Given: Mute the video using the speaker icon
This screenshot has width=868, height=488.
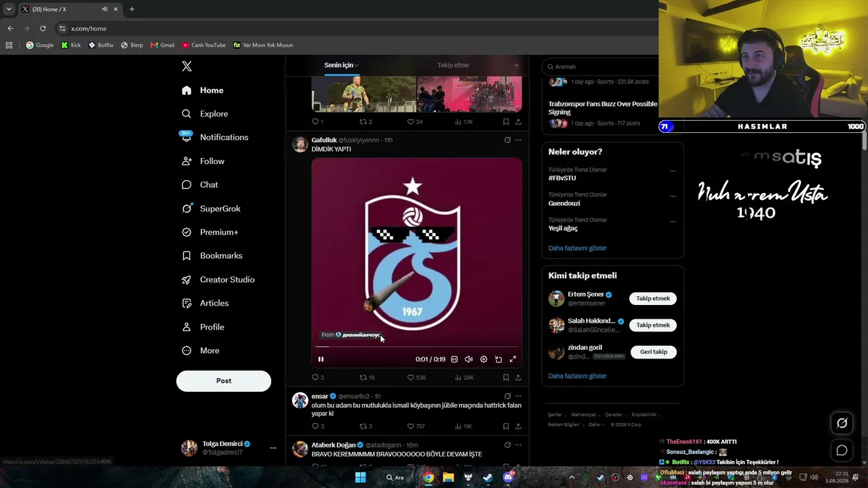Looking at the screenshot, I should (x=469, y=359).
